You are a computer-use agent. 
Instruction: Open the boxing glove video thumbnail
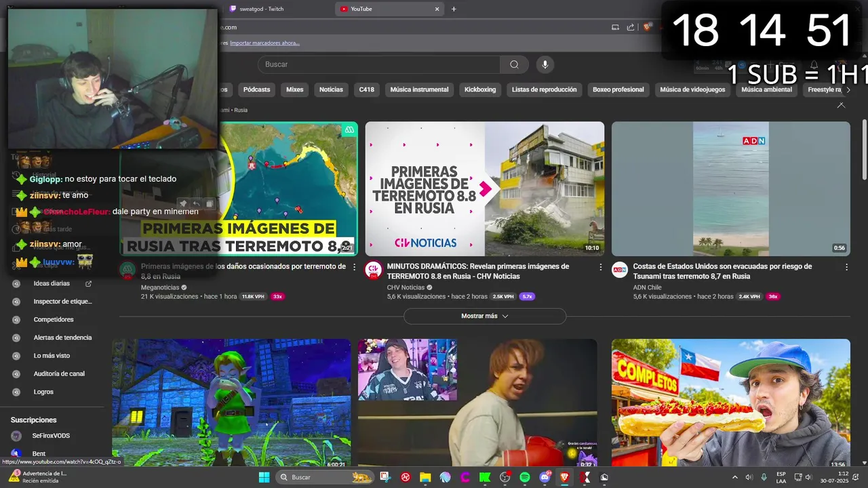tap(477, 403)
